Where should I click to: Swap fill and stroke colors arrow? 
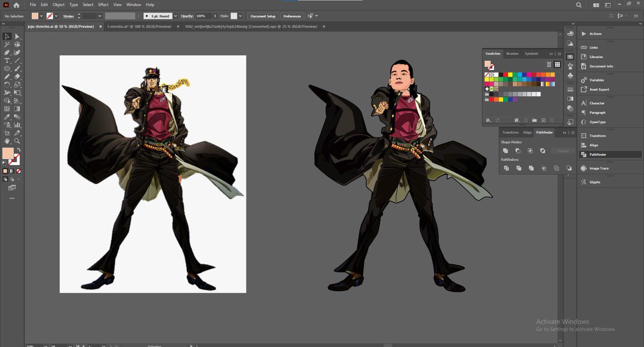click(18, 150)
